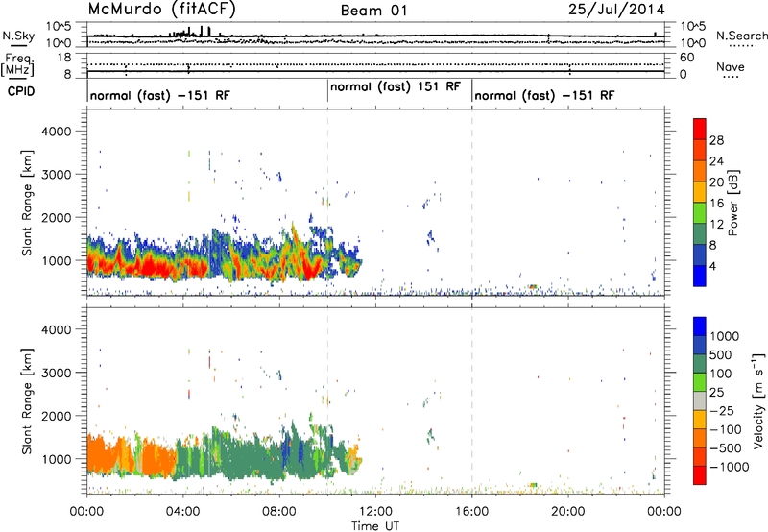Pick the gray segment of velocity color bar
Viewport: 768px width, 532px height.
click(700, 400)
